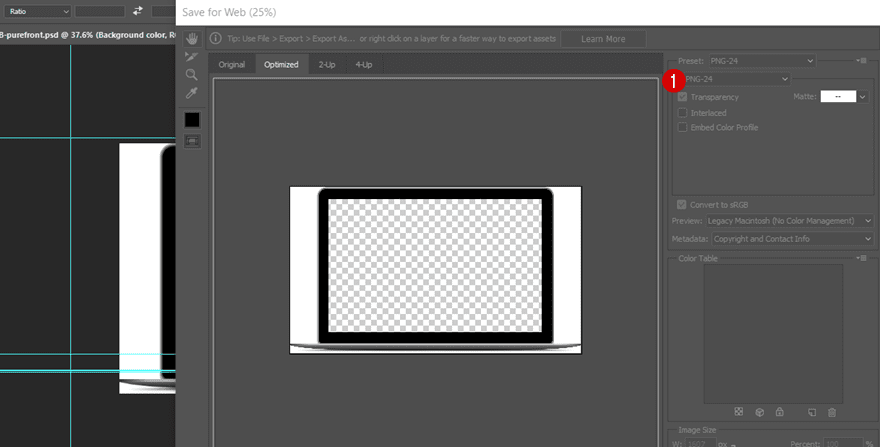Open the Color Table panel menu
880x447 pixels.
coord(861,258)
